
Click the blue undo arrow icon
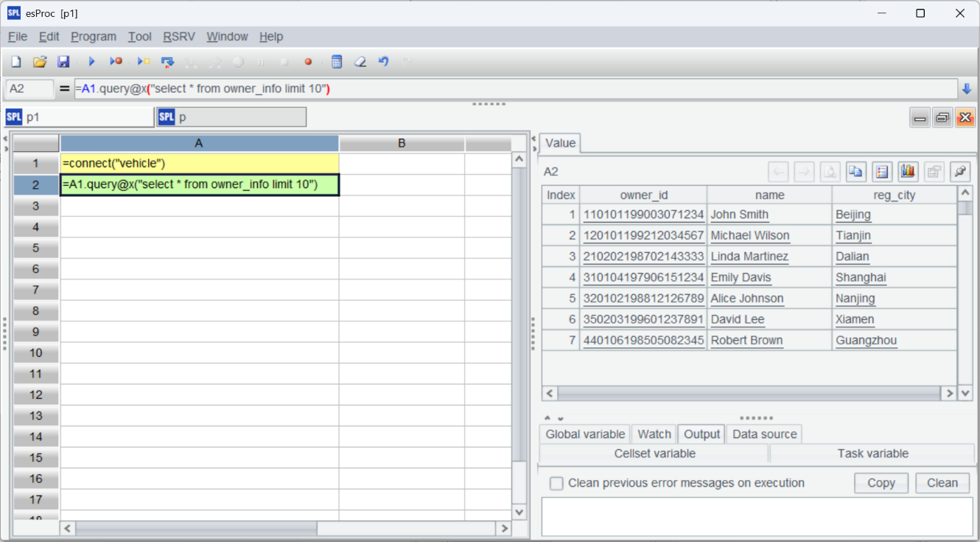point(383,62)
